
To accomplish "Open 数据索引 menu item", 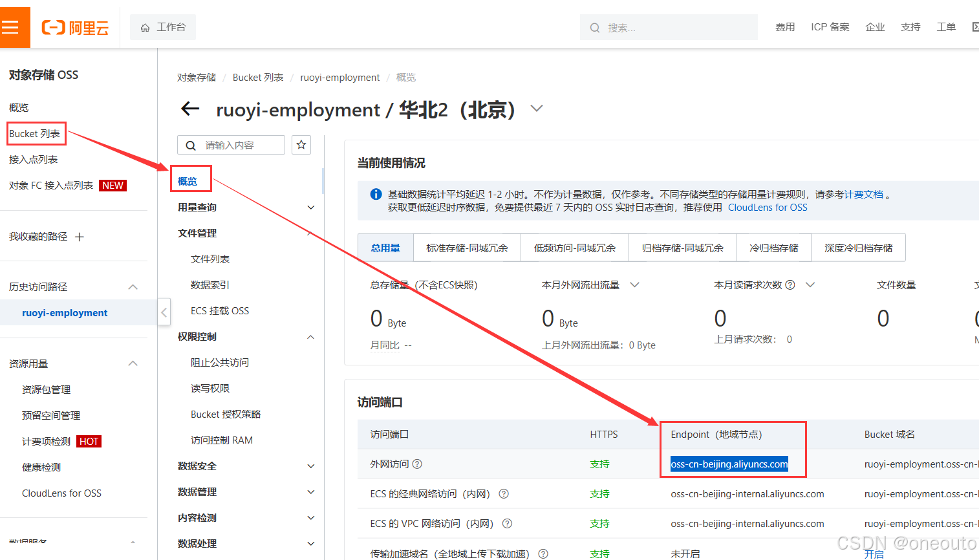I will point(210,285).
